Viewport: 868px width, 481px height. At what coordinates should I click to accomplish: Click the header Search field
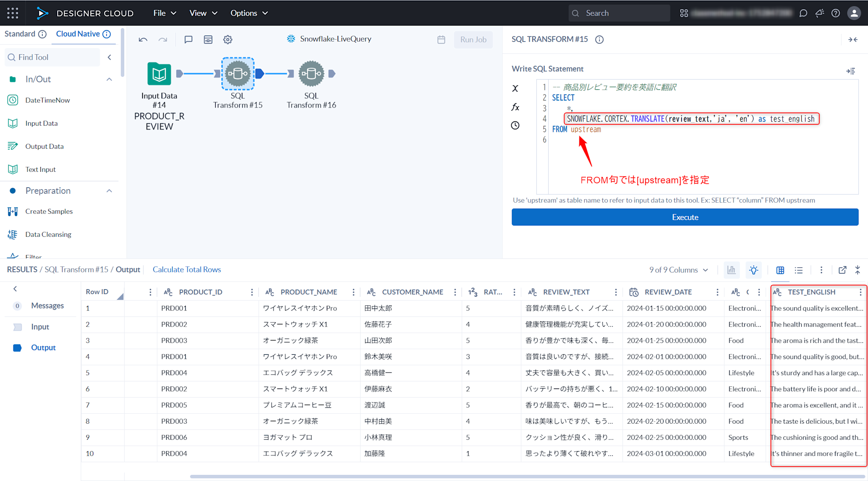[x=619, y=13]
